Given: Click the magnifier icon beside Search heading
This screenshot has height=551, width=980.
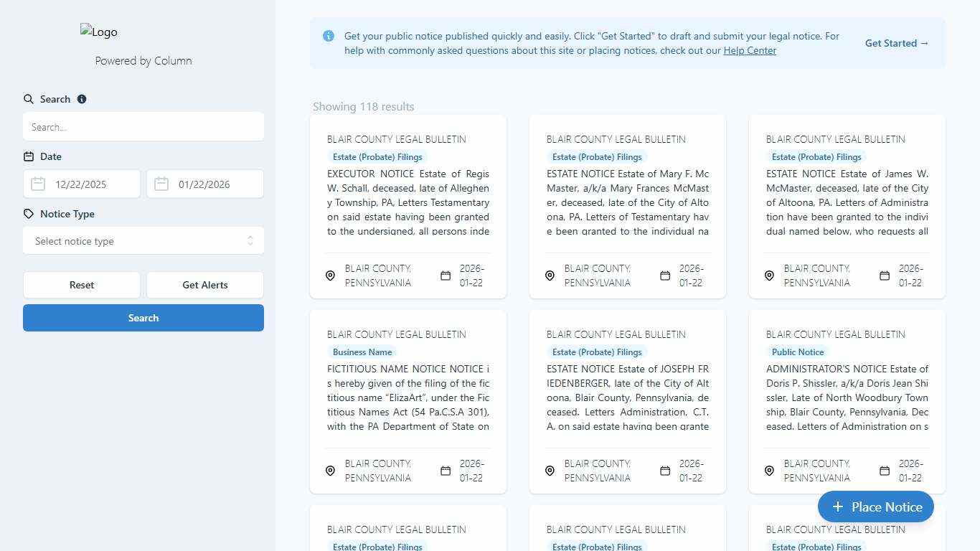Looking at the screenshot, I should pos(29,99).
